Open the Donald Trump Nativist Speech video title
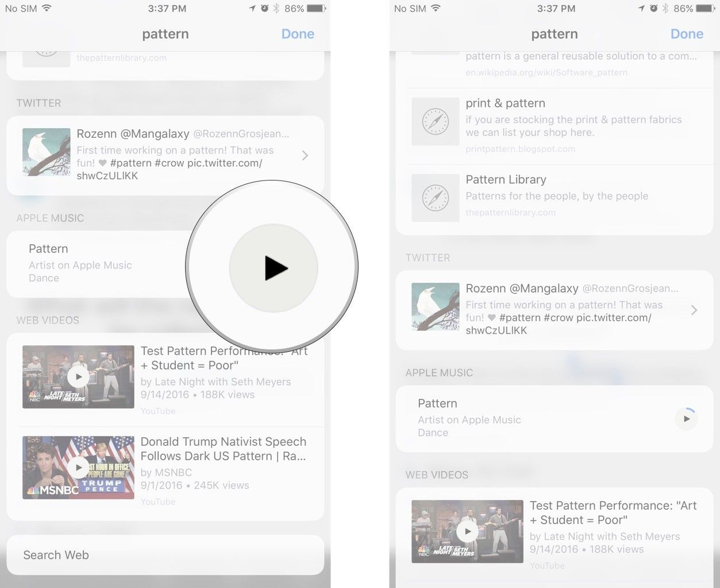Screen dimensions: 720x588 click(224, 449)
